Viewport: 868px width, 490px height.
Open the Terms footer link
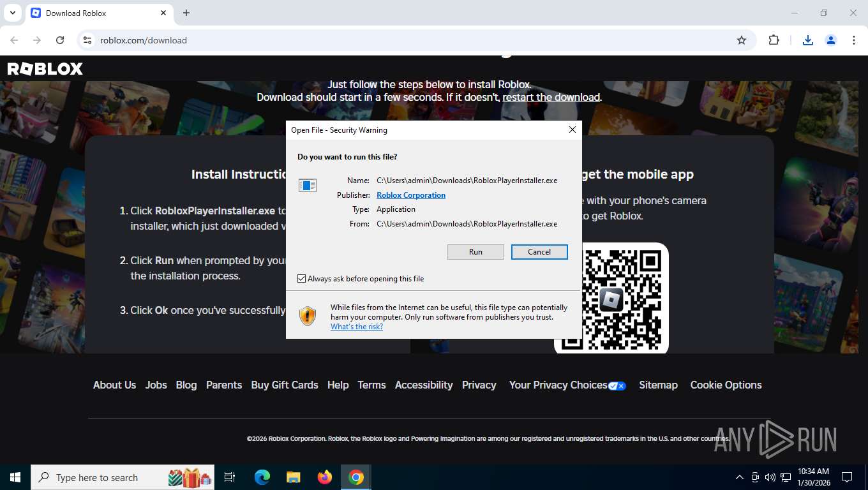click(371, 385)
